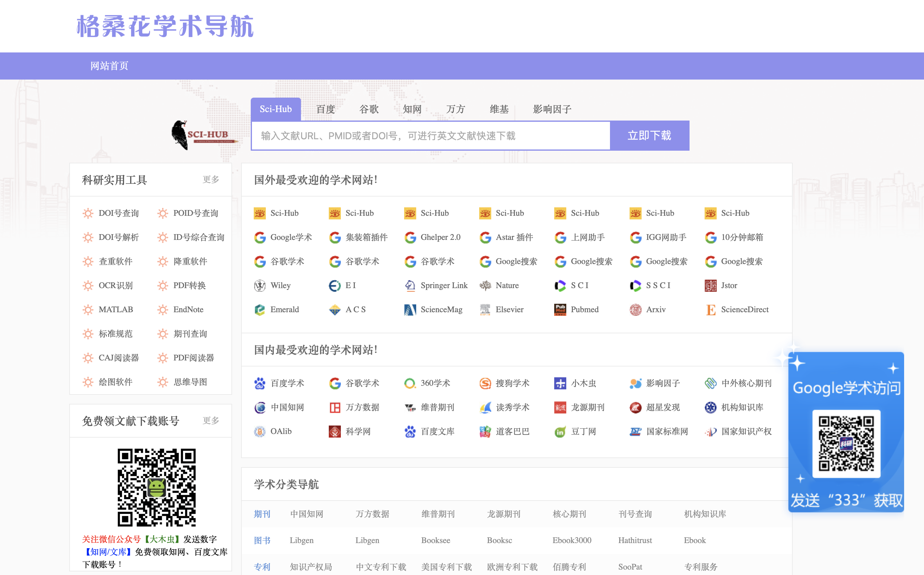The height and width of the screenshot is (575, 924).
Task: Open the 10分钟邮箱 link
Action: (742, 238)
